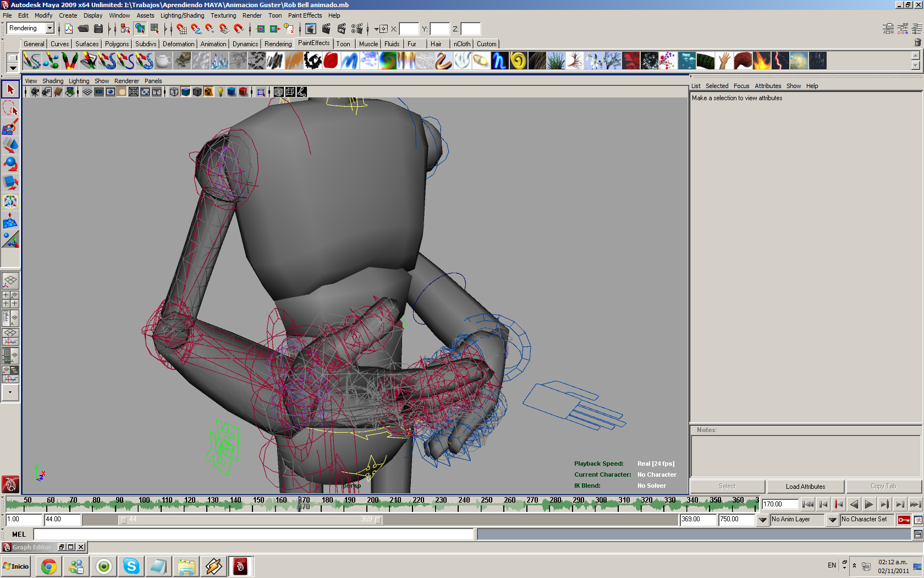Viewport: 924px width, 578px height.
Task: Choose the lightning brush on shelf
Action: [780, 61]
